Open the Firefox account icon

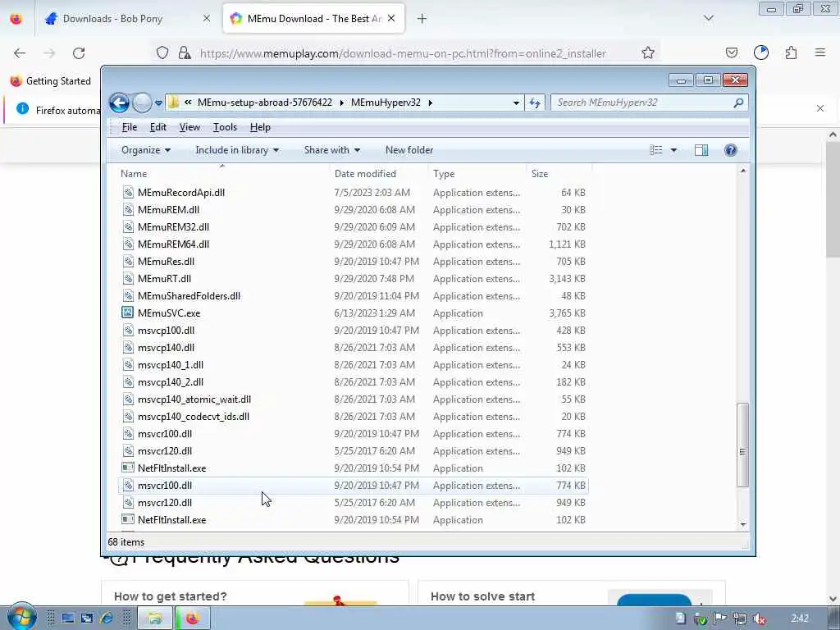coord(761,52)
